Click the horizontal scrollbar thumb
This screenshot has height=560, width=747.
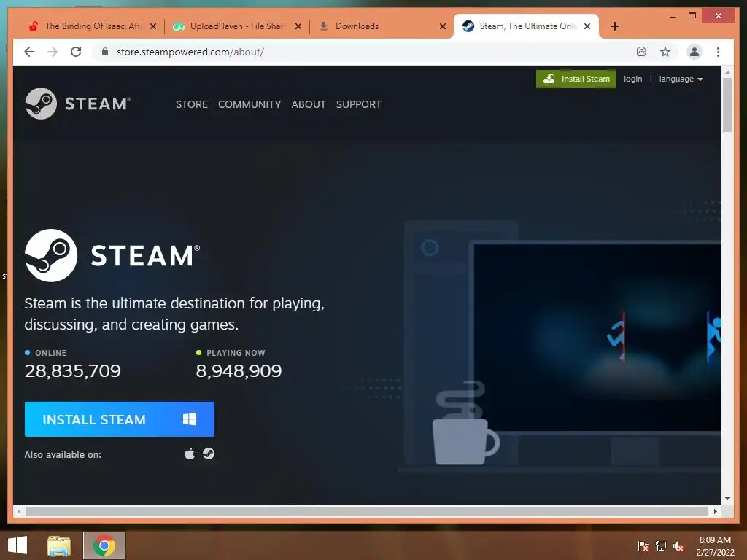tap(368, 511)
